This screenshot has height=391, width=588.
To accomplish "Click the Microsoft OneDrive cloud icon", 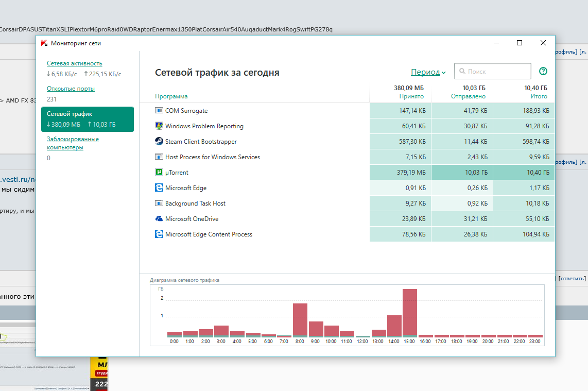I will pyautogui.click(x=159, y=219).
